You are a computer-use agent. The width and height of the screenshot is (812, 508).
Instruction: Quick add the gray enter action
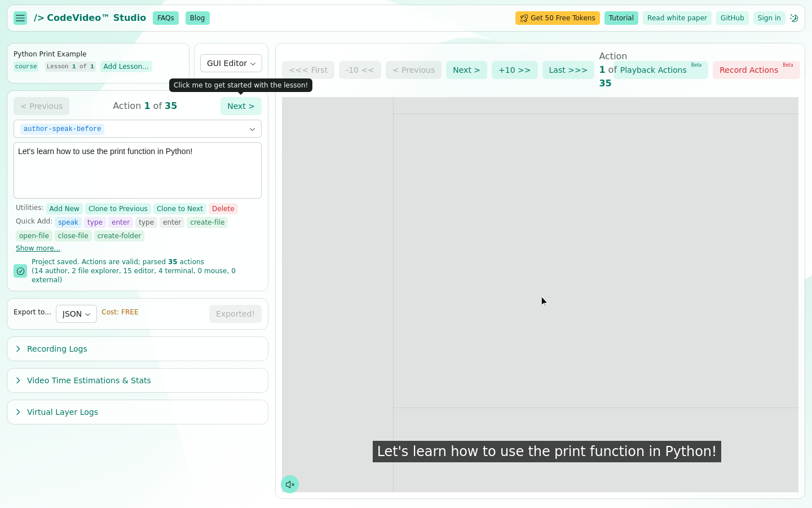coord(172,222)
